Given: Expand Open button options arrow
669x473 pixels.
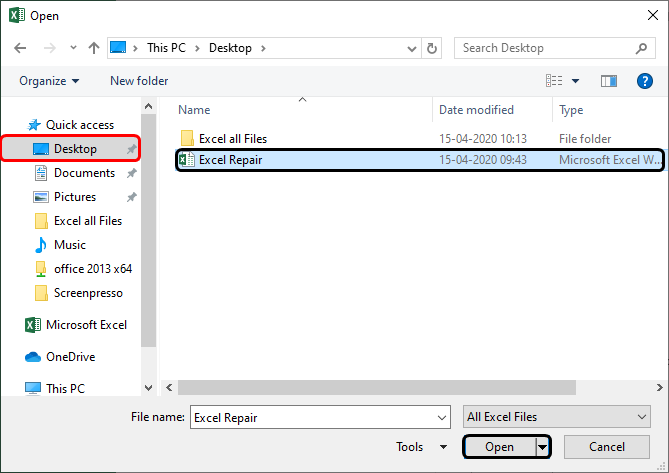Looking at the screenshot, I should (542, 447).
